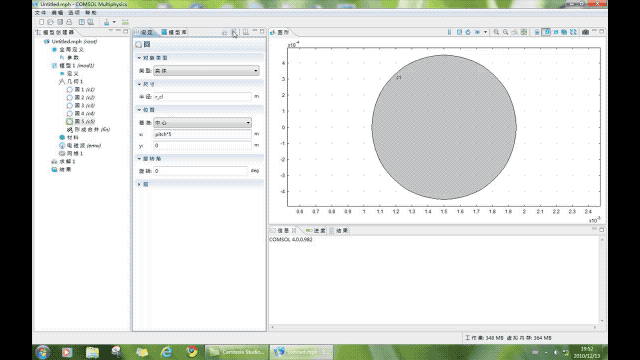The image size is (640, 360).
Task: Toggle the highlighted selection mode button in graphics toolbar
Action: pos(546,32)
